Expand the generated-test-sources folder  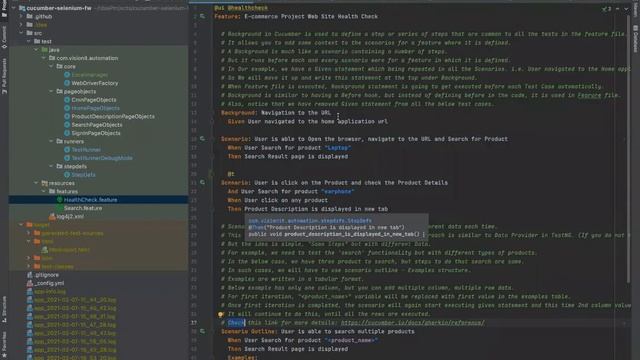[29, 233]
